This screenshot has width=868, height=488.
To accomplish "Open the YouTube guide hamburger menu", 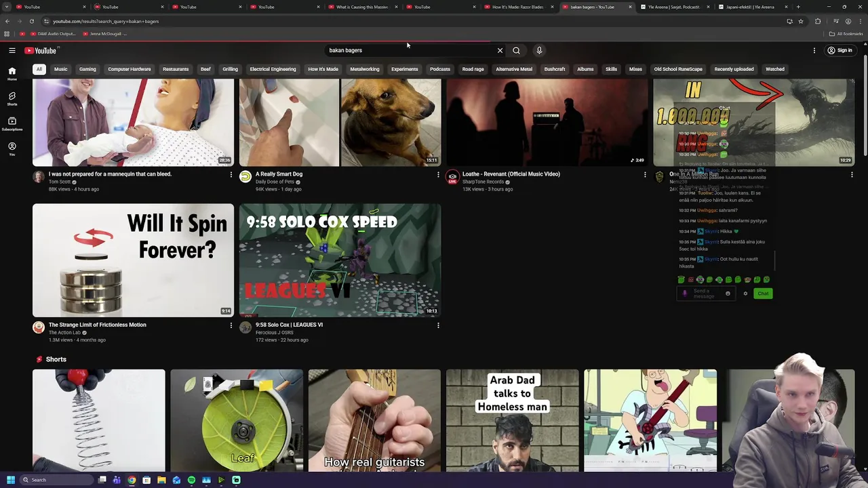I will (x=12, y=50).
